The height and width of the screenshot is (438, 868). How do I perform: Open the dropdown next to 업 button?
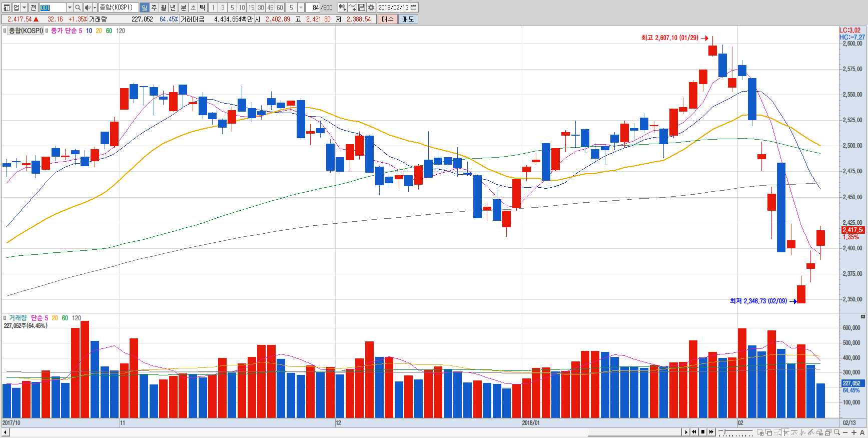(24, 8)
